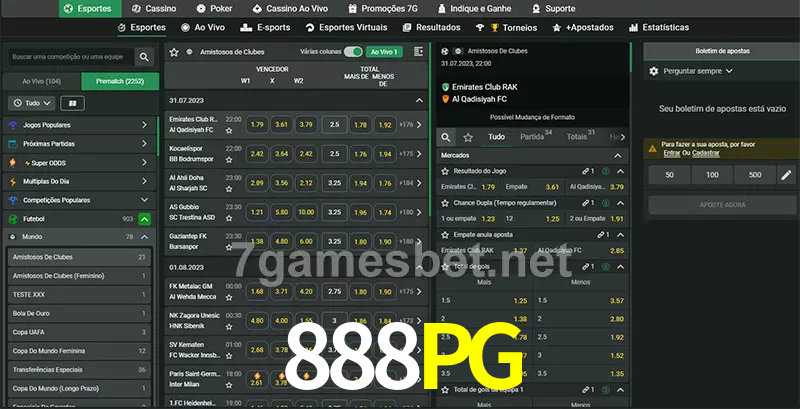Image resolution: width=800 pixels, height=409 pixels.
Task: Select Amistosos De Clubes (Feminino) competition
Action: click(79, 276)
